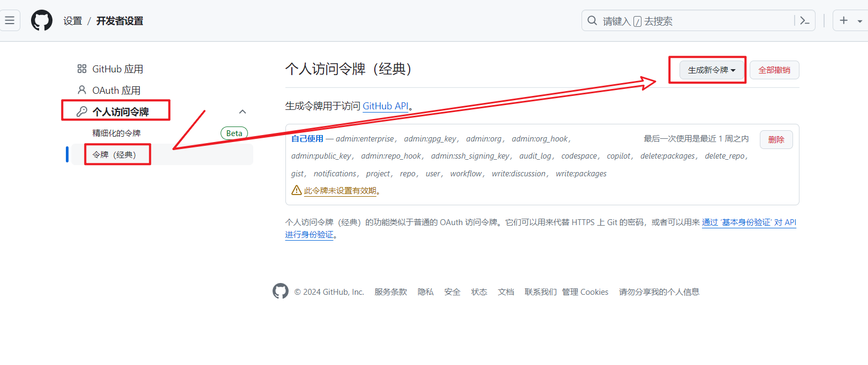Click the GitHub logo in header
The width and height of the screenshot is (868, 365).
[42, 21]
